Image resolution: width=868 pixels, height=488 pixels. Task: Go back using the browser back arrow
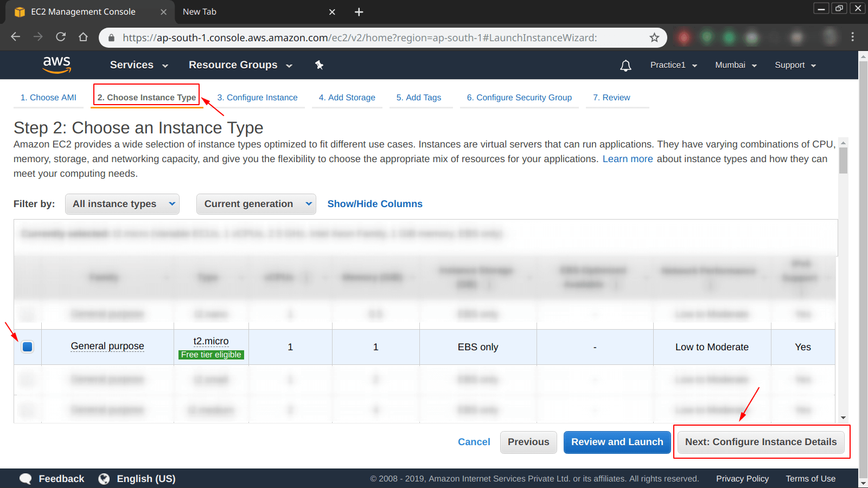pos(16,37)
